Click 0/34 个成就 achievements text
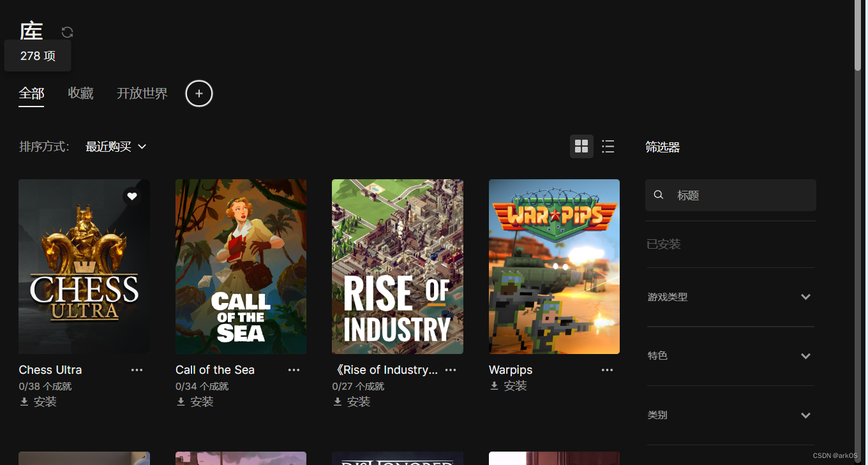868x465 pixels. [x=202, y=387]
